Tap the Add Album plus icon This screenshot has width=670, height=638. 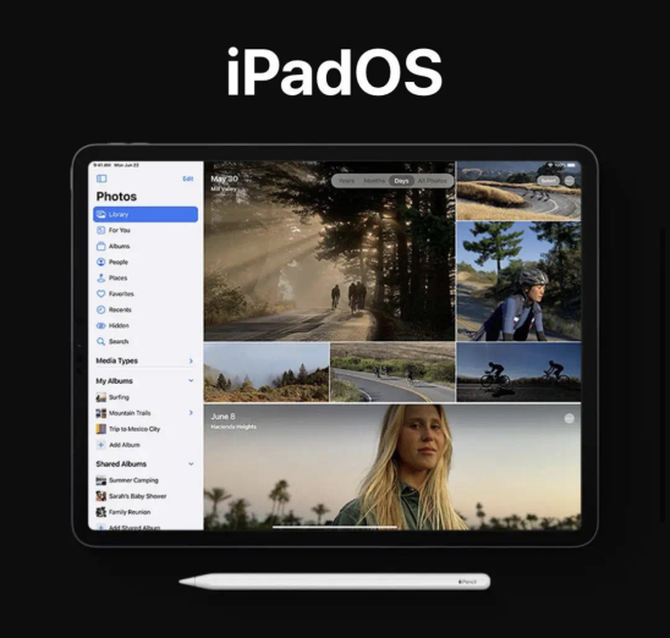[x=101, y=445]
